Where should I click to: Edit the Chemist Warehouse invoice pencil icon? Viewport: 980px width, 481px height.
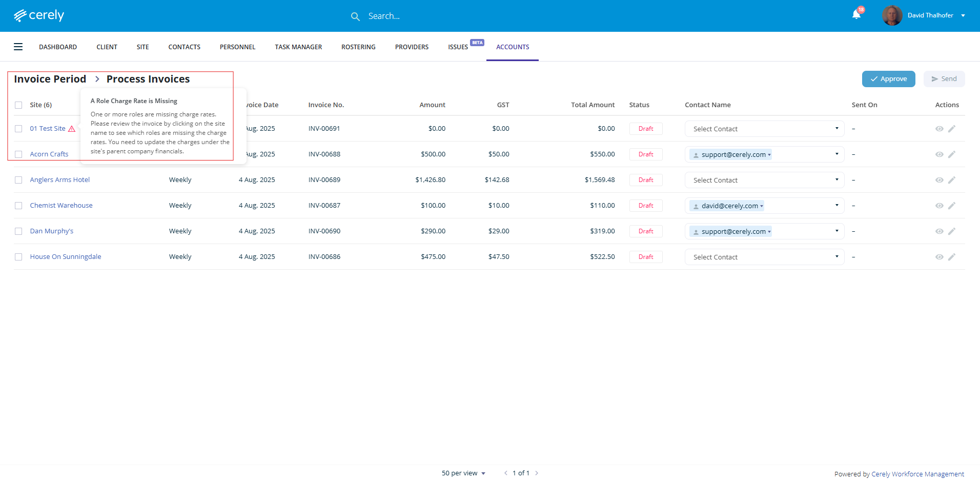[951, 206]
